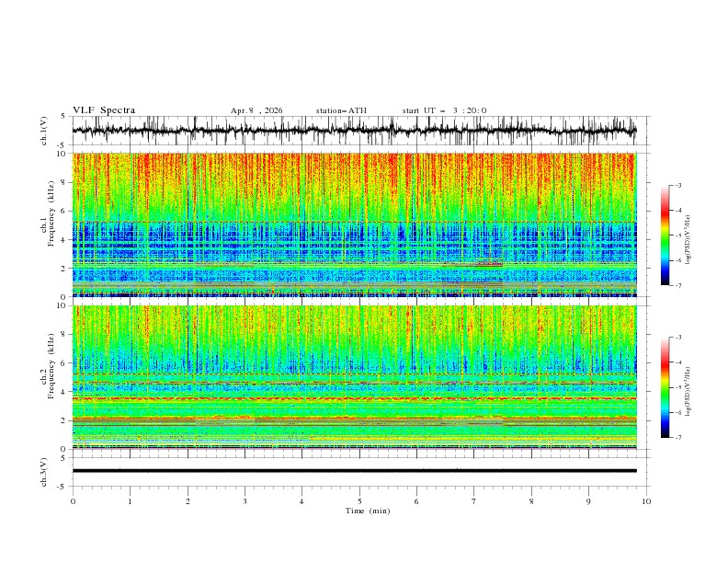The height and width of the screenshot is (563, 728).
Task: Click the time axis tick label "6"
Action: pyautogui.click(x=416, y=501)
